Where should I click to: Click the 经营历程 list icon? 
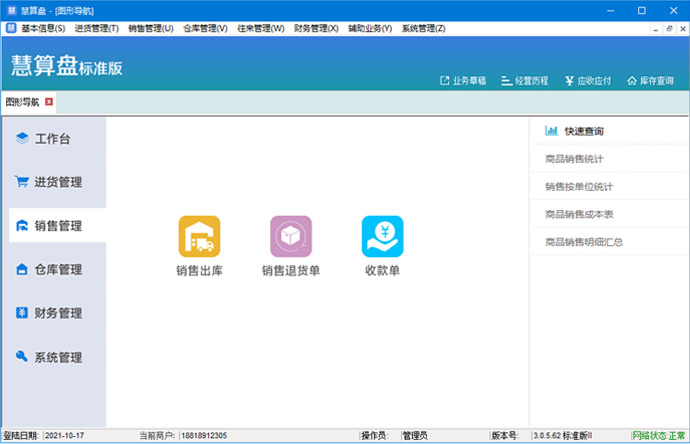coord(506,81)
